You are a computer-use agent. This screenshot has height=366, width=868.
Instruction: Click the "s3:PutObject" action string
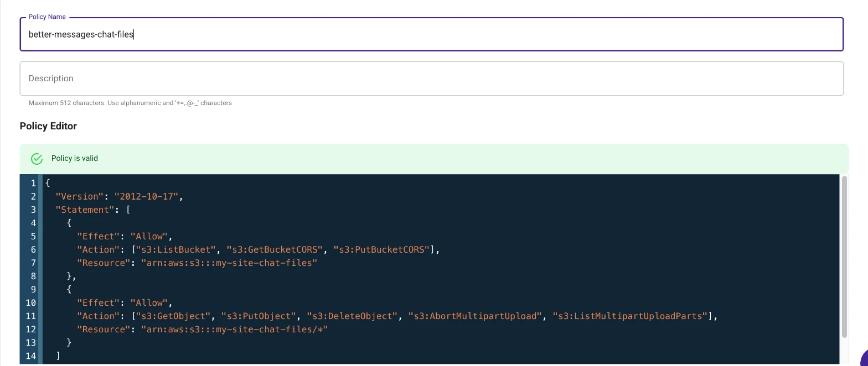[x=259, y=316]
